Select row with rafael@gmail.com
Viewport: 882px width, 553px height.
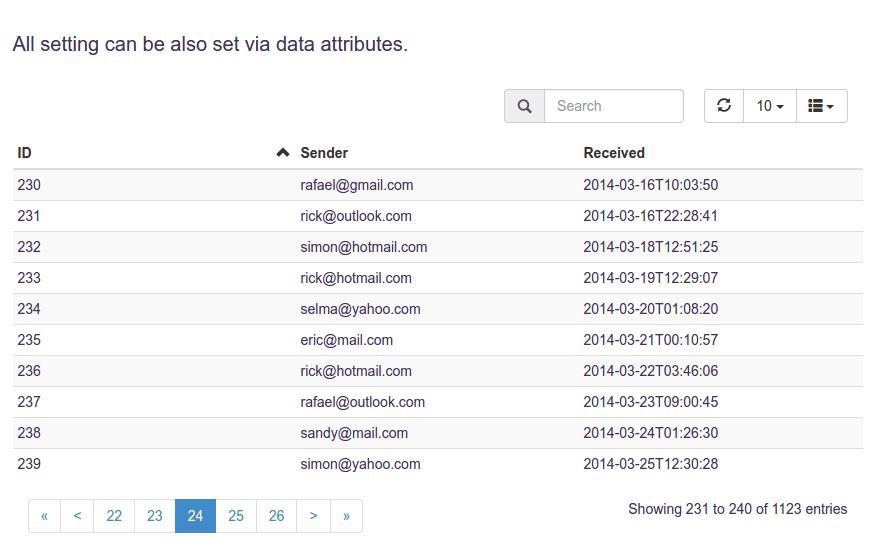(x=357, y=185)
